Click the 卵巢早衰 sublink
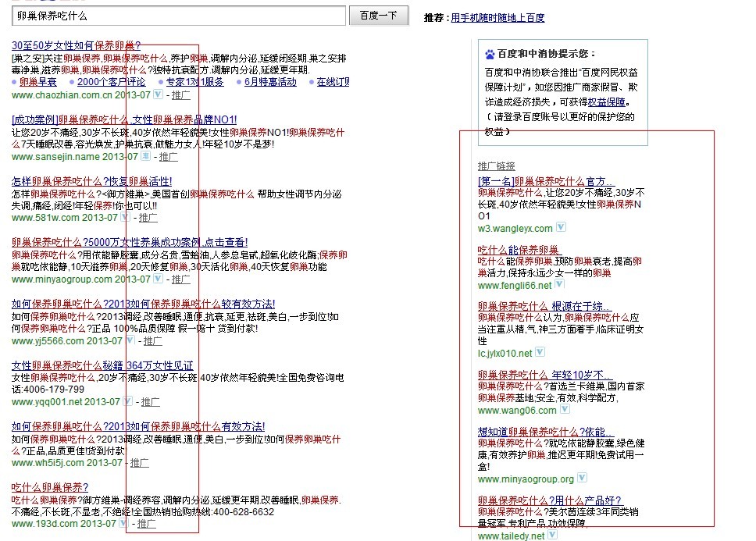 pos(38,82)
